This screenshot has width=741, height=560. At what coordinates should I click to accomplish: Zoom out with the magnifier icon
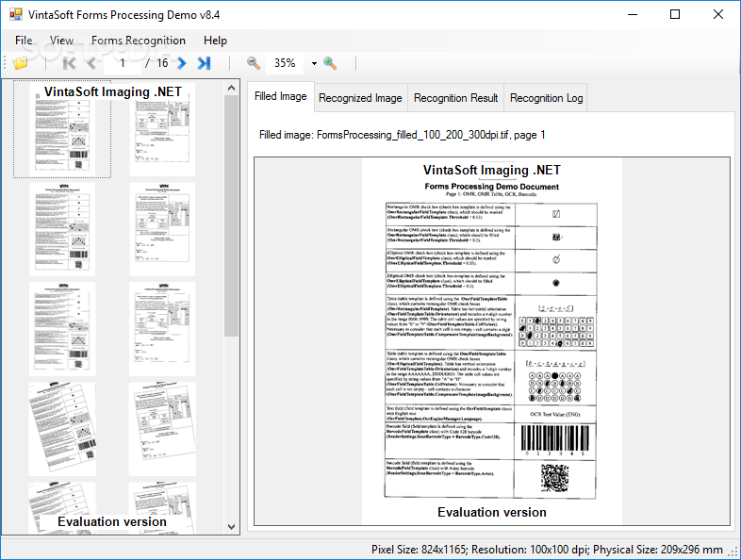point(254,63)
